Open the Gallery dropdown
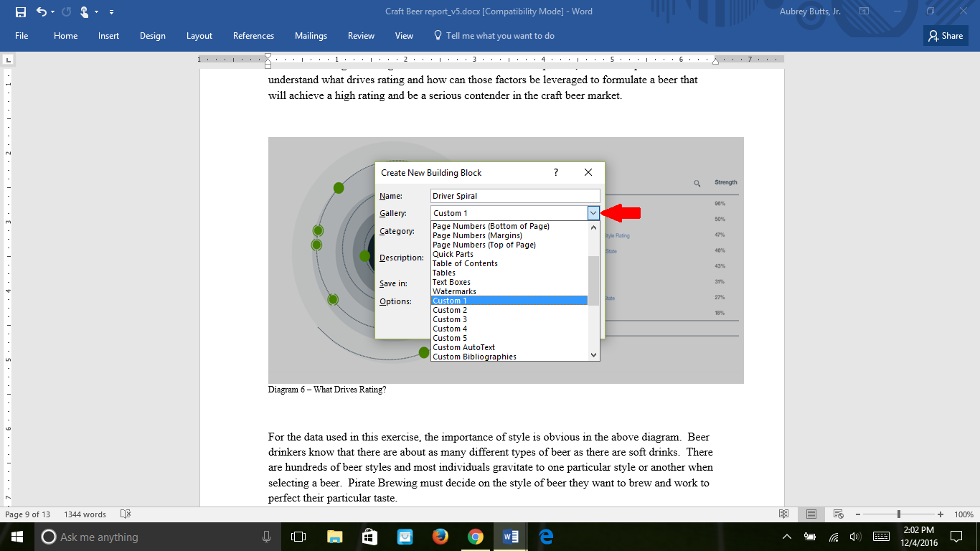The width and height of the screenshot is (980, 551). [593, 212]
